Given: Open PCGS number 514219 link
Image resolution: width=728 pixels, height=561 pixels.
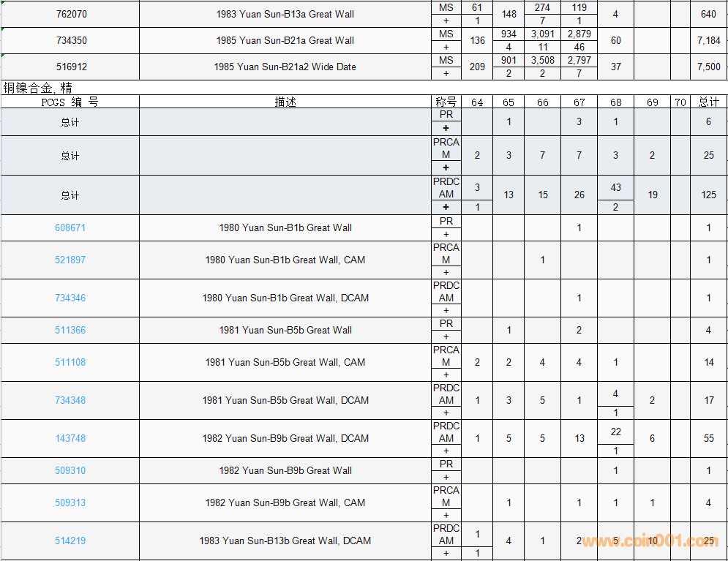Looking at the screenshot, I should coord(70,541).
